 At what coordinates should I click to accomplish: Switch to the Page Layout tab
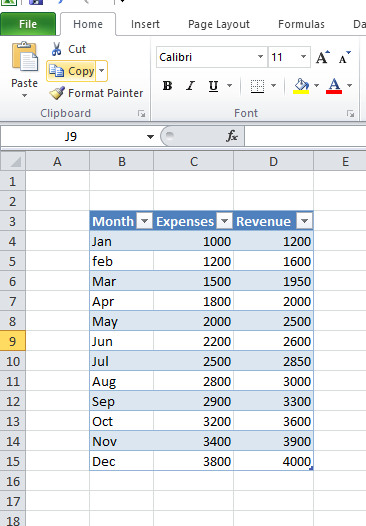click(x=219, y=24)
